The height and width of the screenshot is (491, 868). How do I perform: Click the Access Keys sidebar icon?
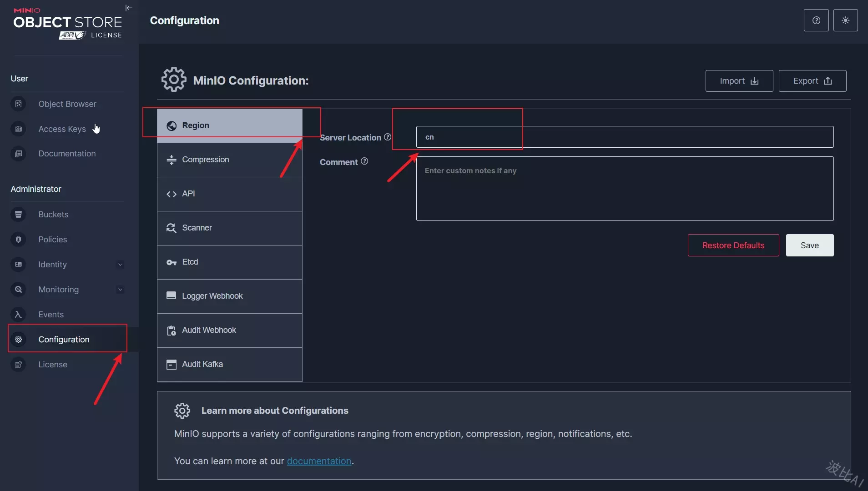(18, 129)
